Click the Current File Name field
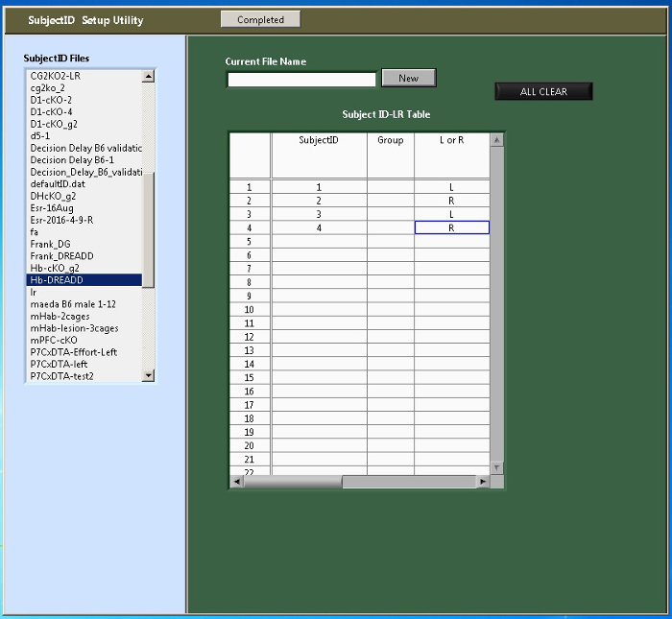The width and height of the screenshot is (672, 619). point(301,80)
